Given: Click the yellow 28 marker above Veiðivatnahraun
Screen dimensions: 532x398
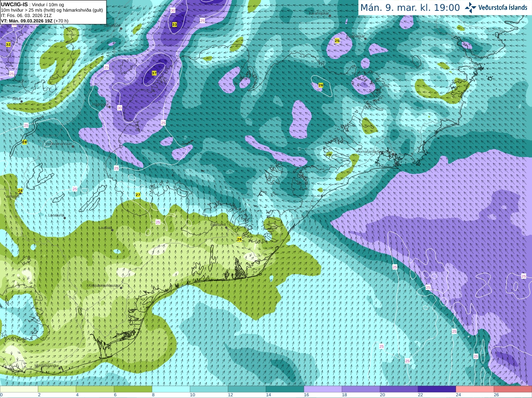Looking at the screenshot, I should pos(25,142).
